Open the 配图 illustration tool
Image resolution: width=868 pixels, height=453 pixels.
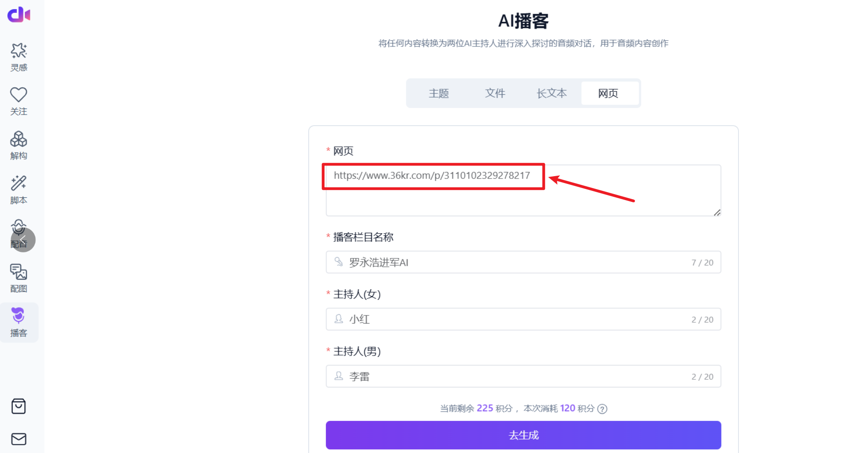pos(18,277)
